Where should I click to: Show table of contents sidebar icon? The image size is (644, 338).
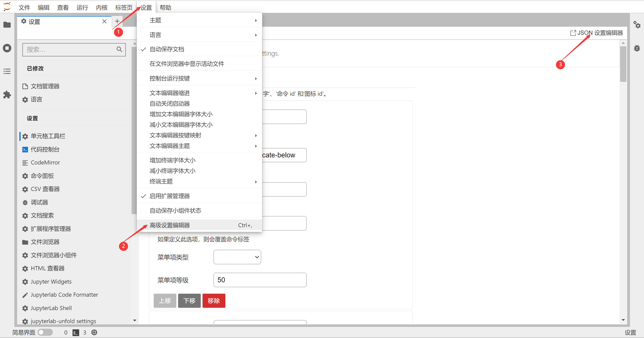point(7,71)
